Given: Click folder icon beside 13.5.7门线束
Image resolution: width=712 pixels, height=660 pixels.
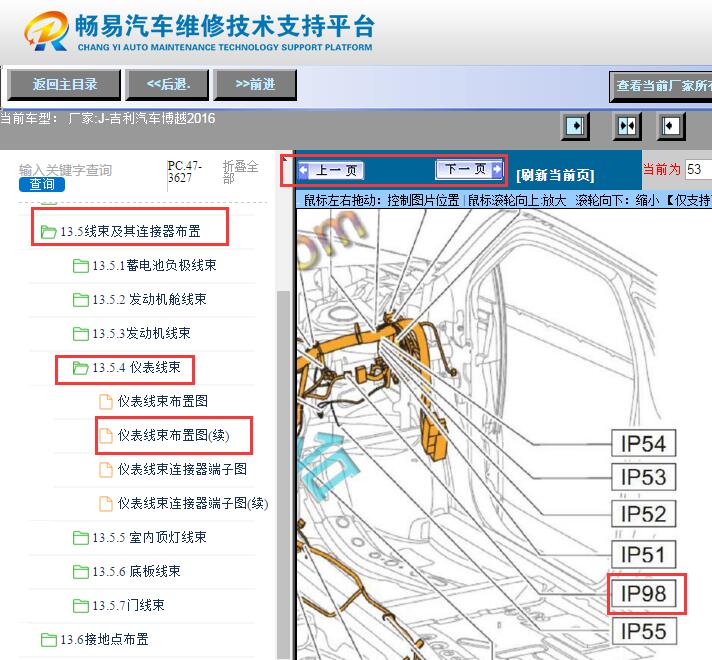Looking at the screenshot, I should [x=80, y=606].
